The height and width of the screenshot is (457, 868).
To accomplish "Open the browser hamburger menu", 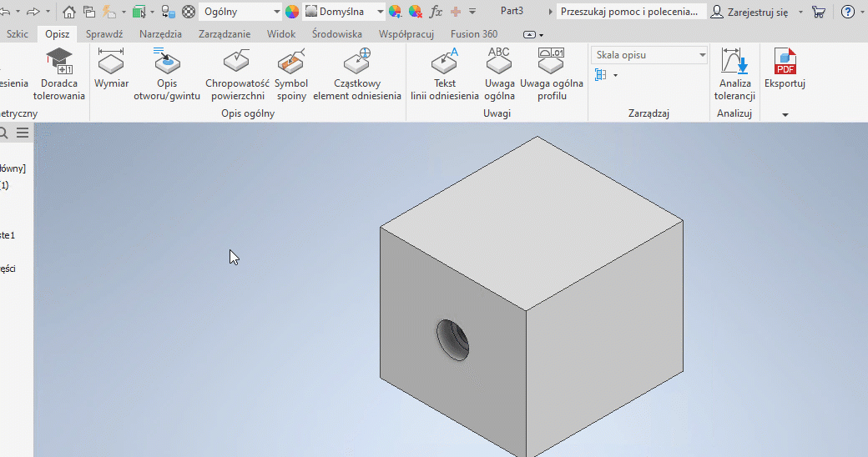I will click(23, 133).
